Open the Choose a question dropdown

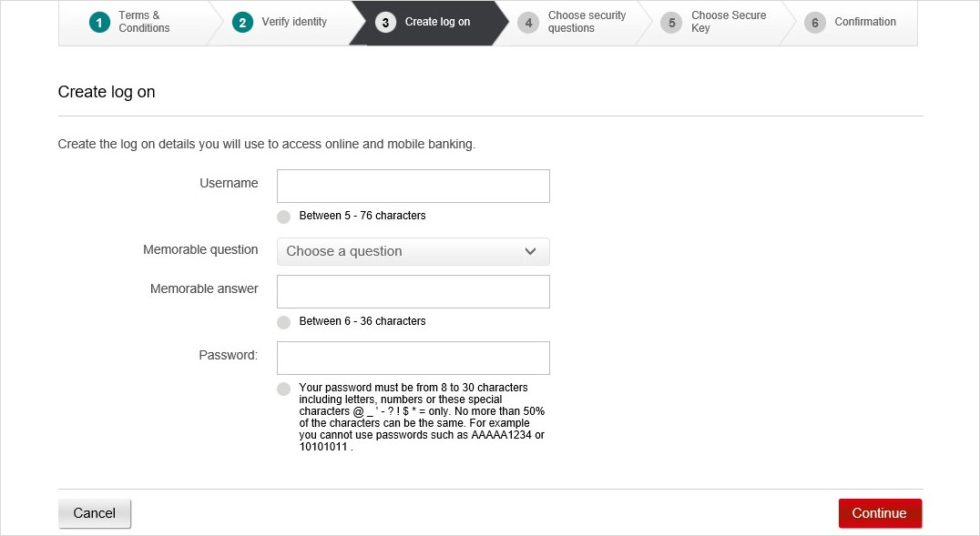tap(413, 252)
